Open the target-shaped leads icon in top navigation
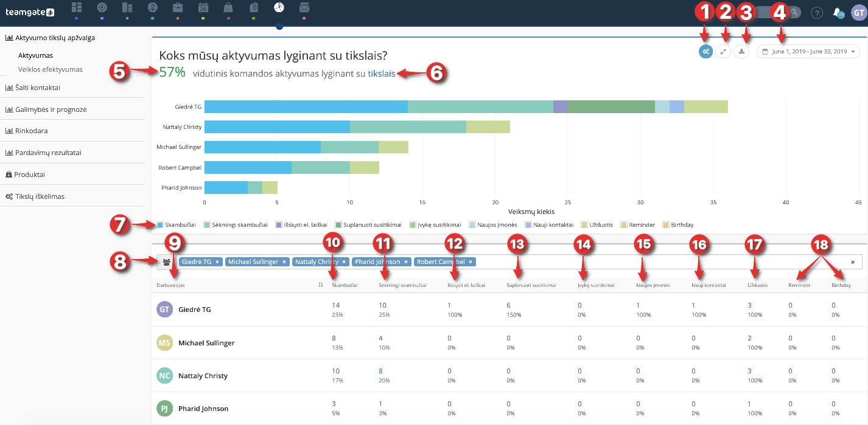The width and height of the screenshot is (868, 425). pos(102,8)
